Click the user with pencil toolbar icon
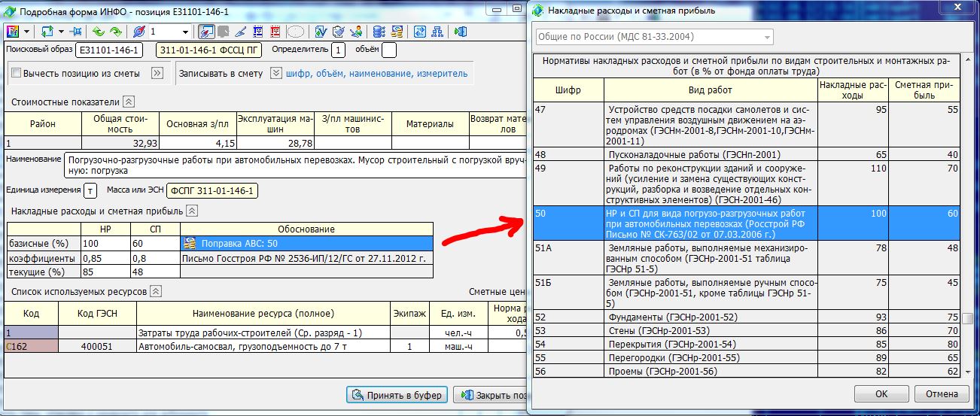980x416 pixels. pyautogui.click(x=356, y=32)
